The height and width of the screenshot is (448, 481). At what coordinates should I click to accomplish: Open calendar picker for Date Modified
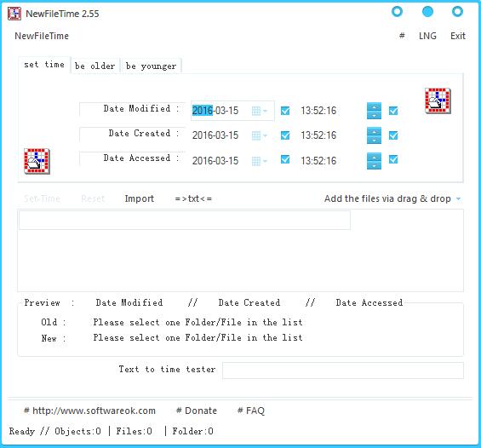260,111
